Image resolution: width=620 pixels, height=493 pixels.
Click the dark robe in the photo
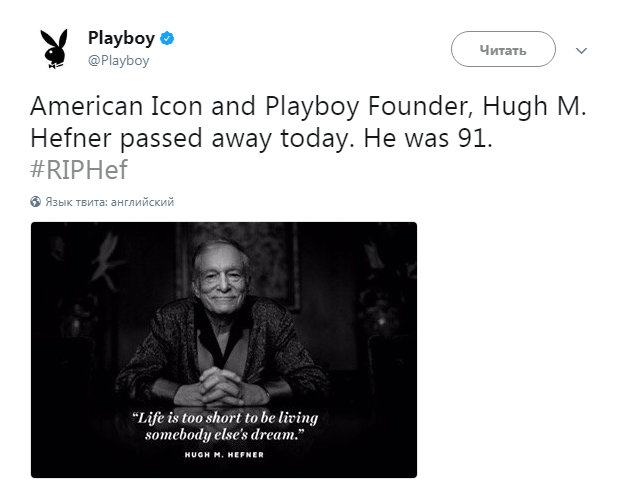pyautogui.click(x=165, y=350)
